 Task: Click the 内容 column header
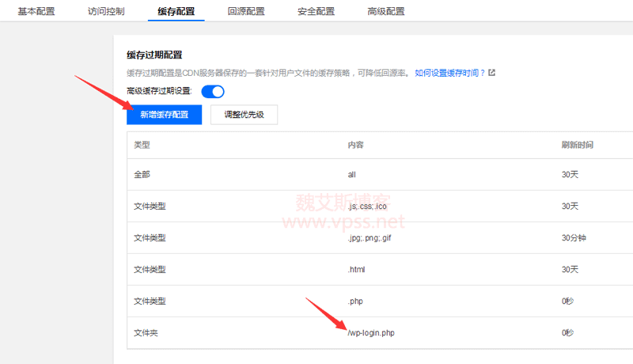356,146
